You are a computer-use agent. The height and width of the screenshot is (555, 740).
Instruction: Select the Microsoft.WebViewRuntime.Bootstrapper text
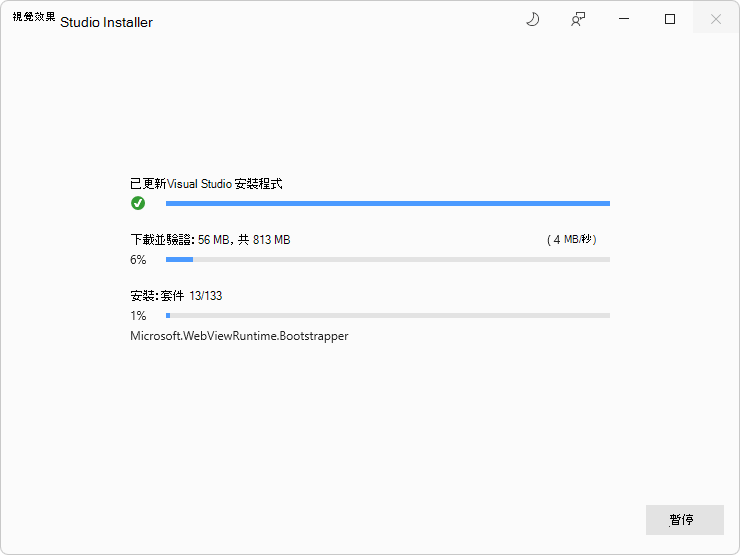coord(239,336)
